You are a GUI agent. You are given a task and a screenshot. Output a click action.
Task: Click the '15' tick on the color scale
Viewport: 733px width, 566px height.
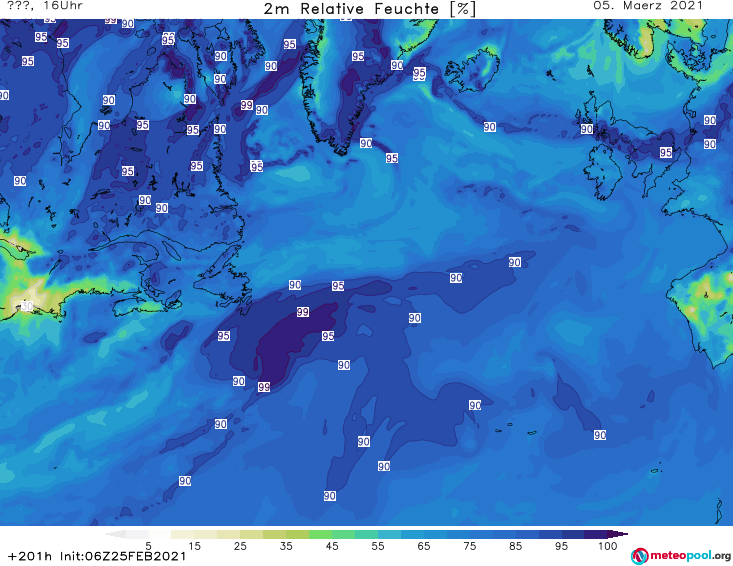pos(194,546)
